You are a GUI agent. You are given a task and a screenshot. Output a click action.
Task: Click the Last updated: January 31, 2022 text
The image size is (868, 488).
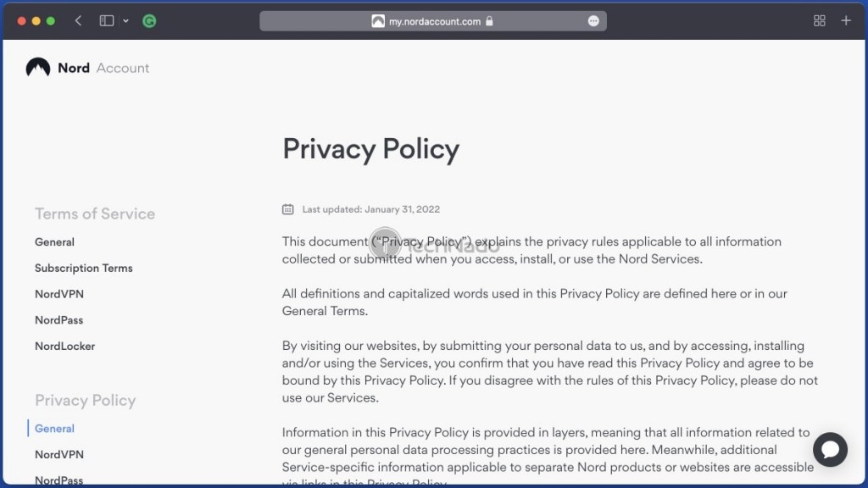click(x=371, y=209)
